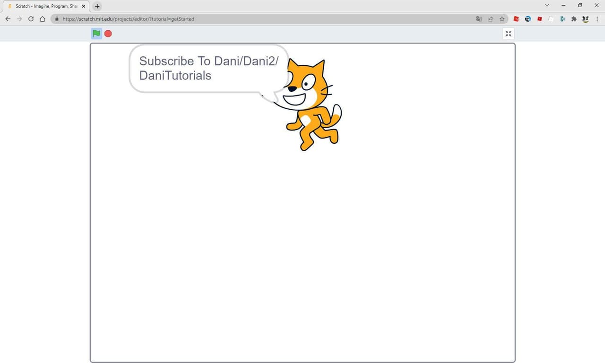Open the white square extension icon
The width and height of the screenshot is (605, 364).
click(x=551, y=19)
